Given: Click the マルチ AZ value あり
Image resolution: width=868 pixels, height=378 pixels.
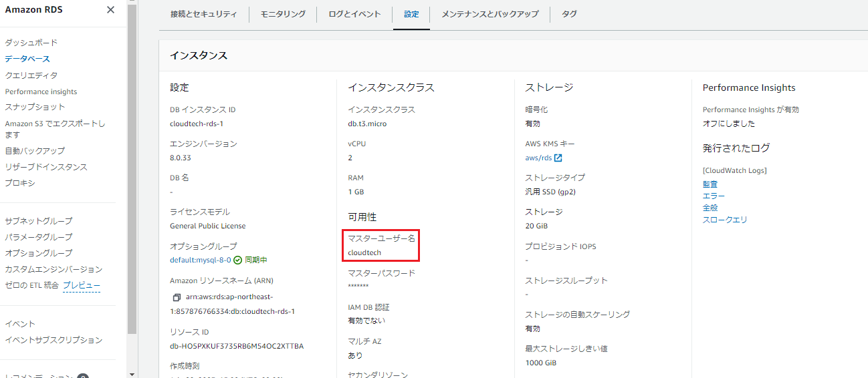Looking at the screenshot, I should click(355, 355).
